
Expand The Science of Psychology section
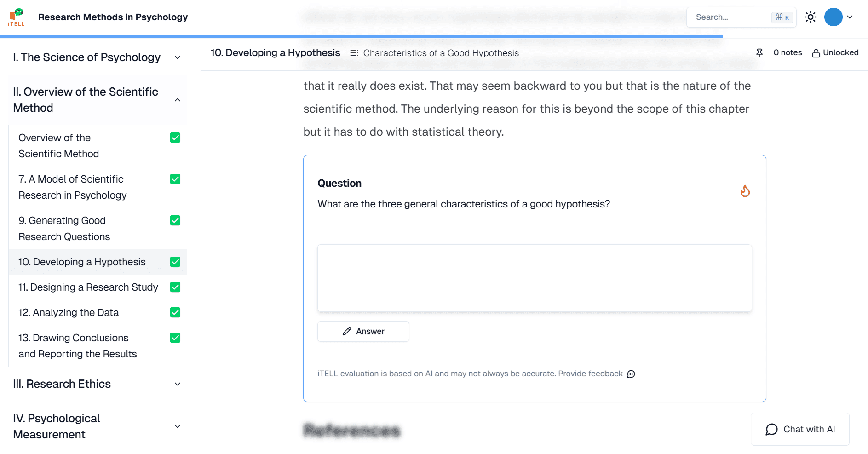pos(178,57)
